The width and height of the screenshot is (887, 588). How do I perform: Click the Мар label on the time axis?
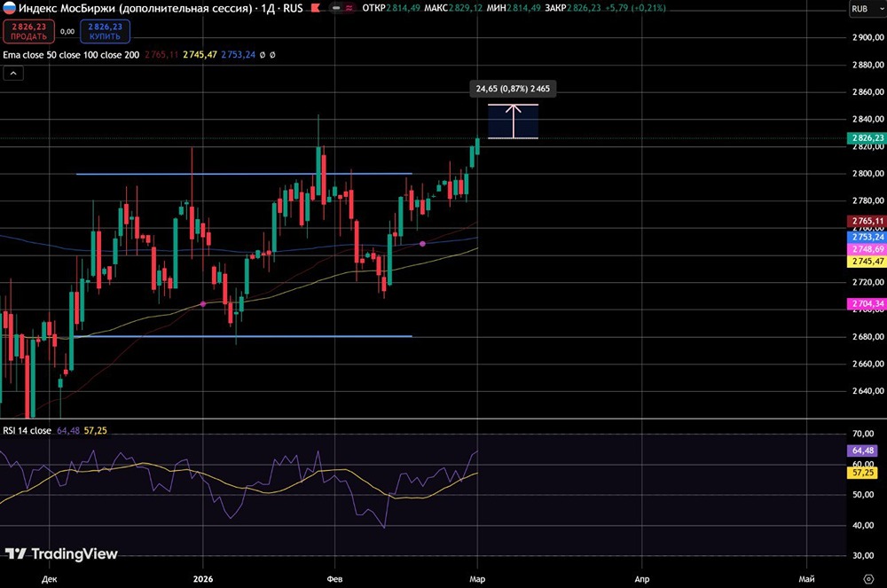point(477,577)
